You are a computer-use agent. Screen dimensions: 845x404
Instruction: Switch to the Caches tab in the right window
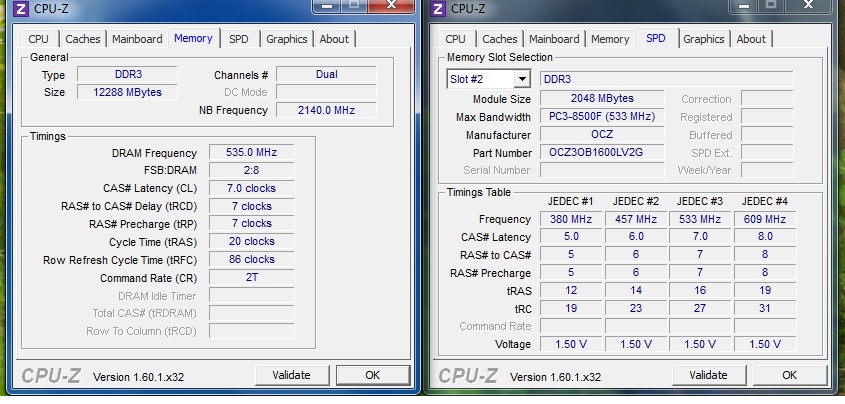[x=500, y=39]
